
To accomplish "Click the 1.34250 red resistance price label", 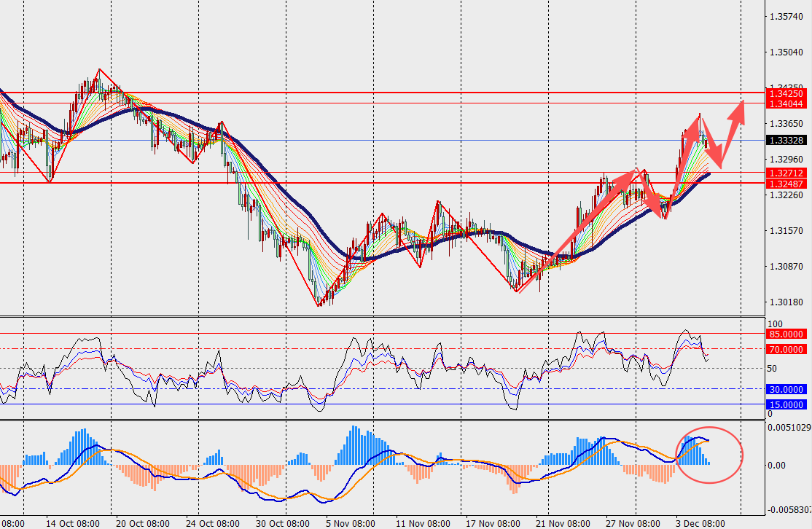I will click(786, 93).
